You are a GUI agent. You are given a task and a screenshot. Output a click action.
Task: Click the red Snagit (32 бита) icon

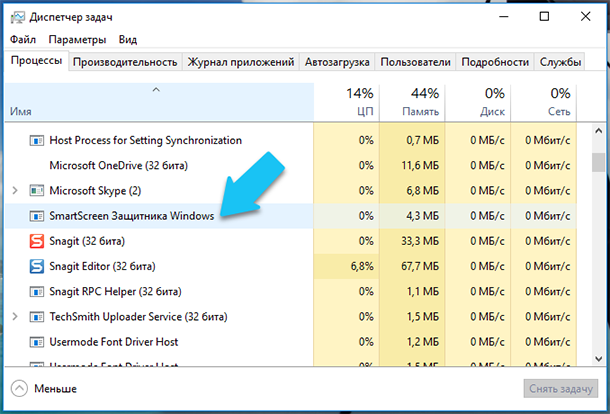tap(37, 241)
